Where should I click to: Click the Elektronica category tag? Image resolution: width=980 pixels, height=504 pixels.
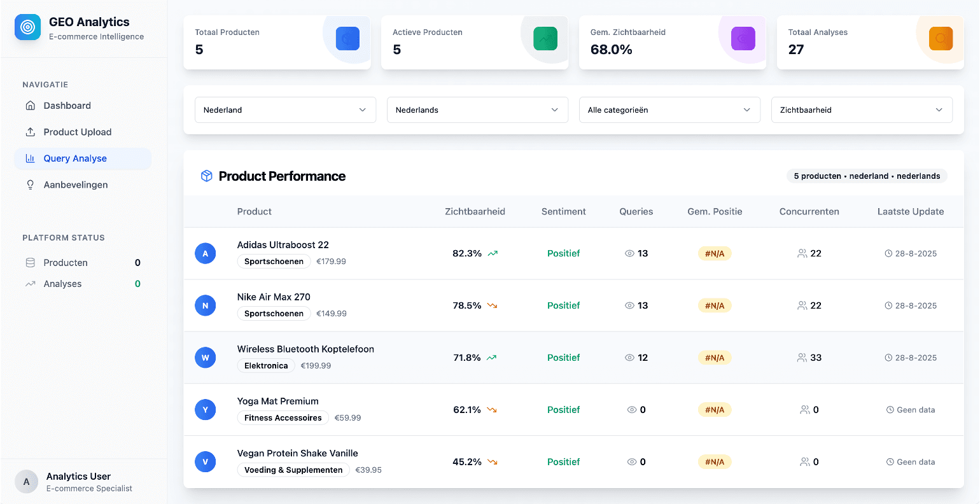(266, 365)
